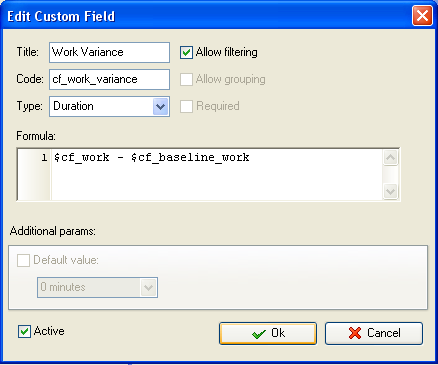Image resolution: width=438 pixels, height=365 pixels.
Task: Uncheck the Active checkbox
Action: [24, 332]
